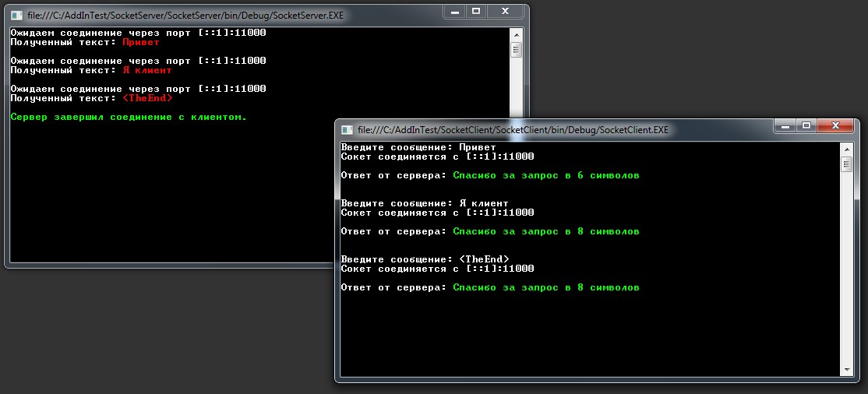The width and height of the screenshot is (868, 394).
Task: Click 'Полученный текст:' label before 'Я клиент'
Action: [64, 70]
